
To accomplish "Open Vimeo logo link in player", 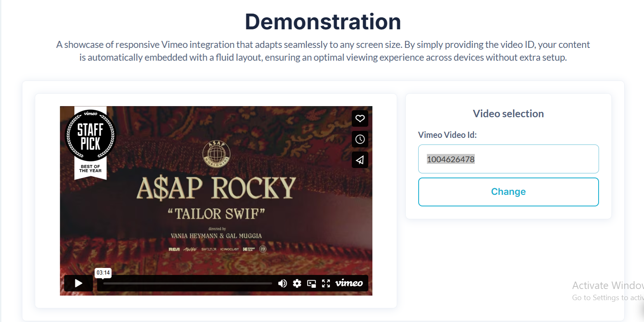I will point(349,283).
